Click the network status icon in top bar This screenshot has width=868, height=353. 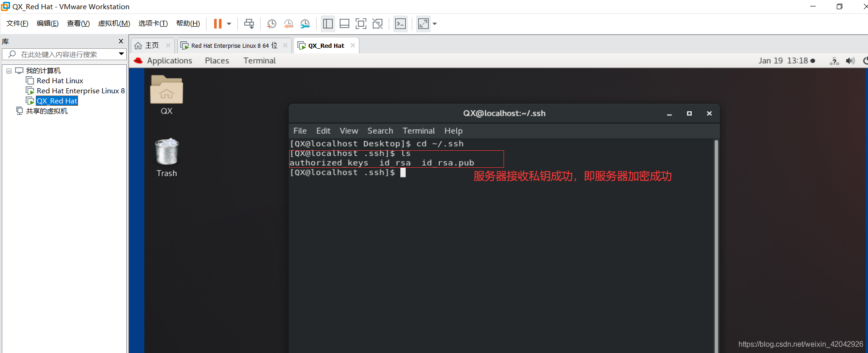tap(834, 61)
